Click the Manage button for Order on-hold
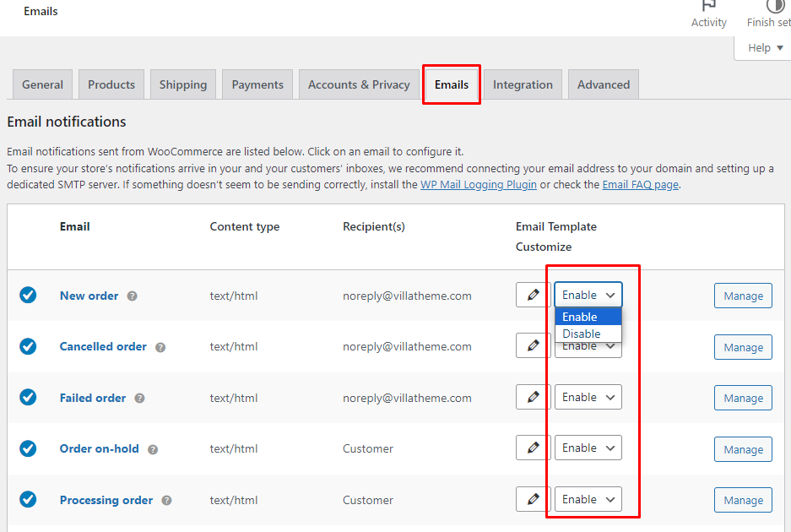This screenshot has height=532, width=791. click(743, 449)
